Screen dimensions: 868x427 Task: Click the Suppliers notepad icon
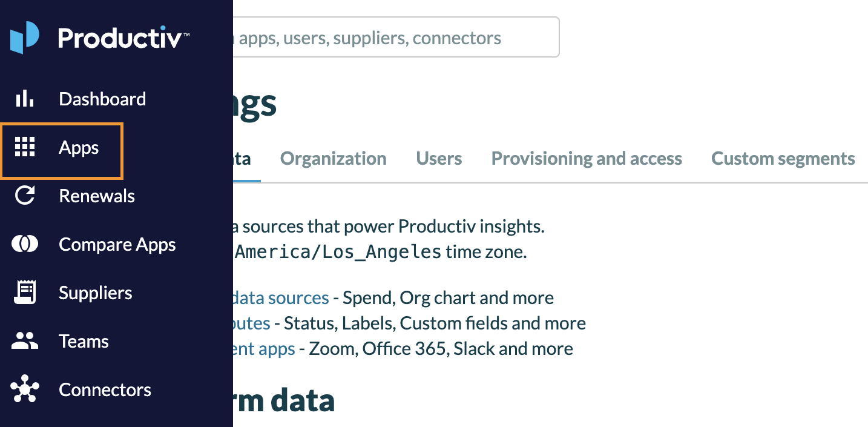click(25, 292)
